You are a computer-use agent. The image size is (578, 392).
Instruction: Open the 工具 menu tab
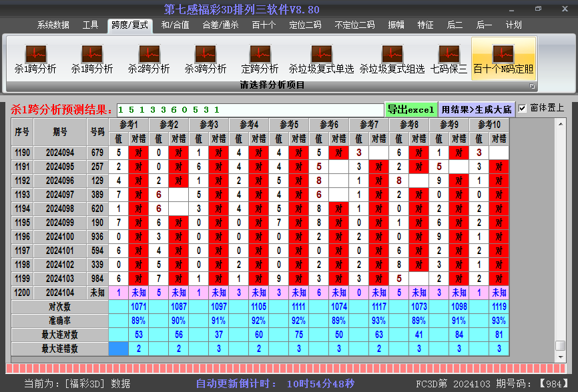(x=90, y=25)
